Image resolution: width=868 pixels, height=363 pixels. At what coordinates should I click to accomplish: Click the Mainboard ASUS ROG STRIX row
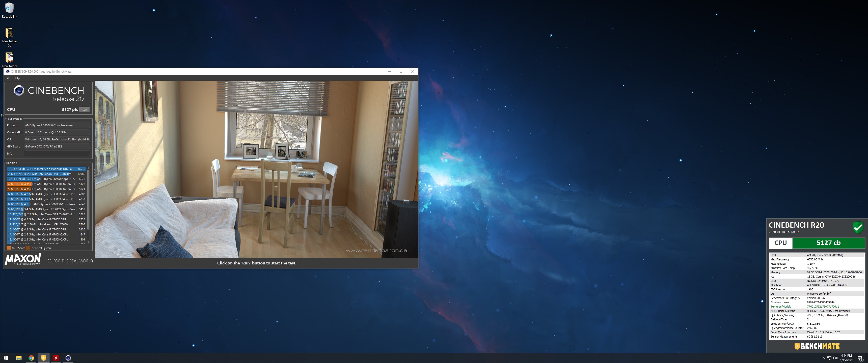(817, 285)
